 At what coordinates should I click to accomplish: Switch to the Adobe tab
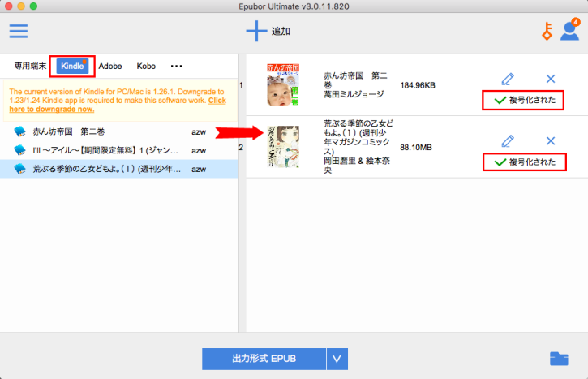click(x=110, y=66)
